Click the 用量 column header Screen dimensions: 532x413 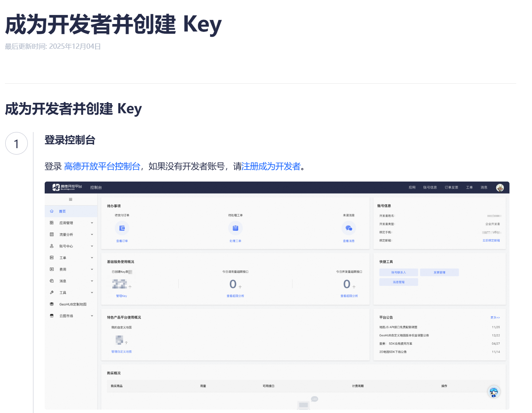(203, 386)
